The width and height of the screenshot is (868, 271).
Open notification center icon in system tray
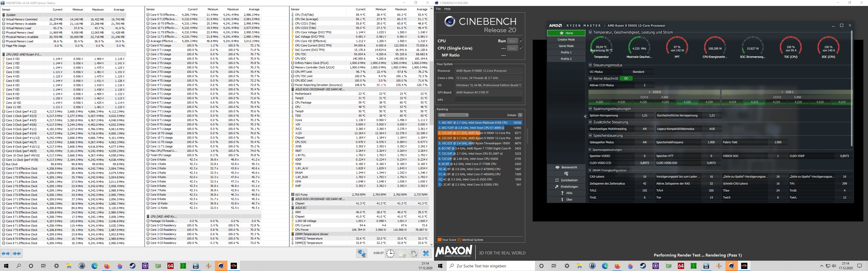(x=859, y=266)
